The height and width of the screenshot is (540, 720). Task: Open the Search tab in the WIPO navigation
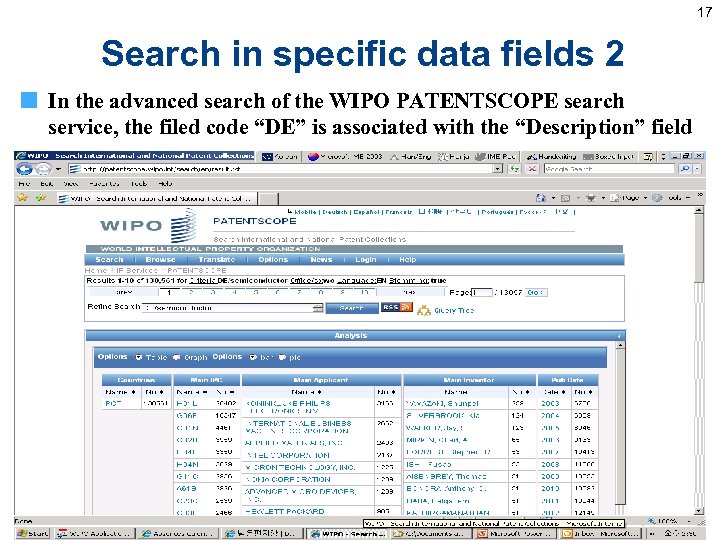(109, 259)
